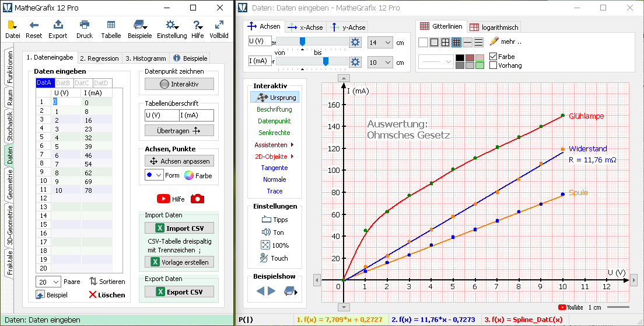
Task: Toggle the Farbe checkbox
Action: tap(494, 57)
